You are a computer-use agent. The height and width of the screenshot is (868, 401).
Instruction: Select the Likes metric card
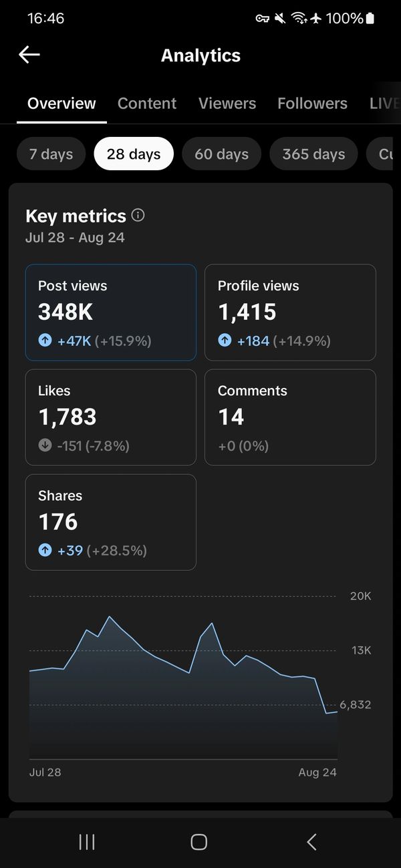pyautogui.click(x=111, y=417)
